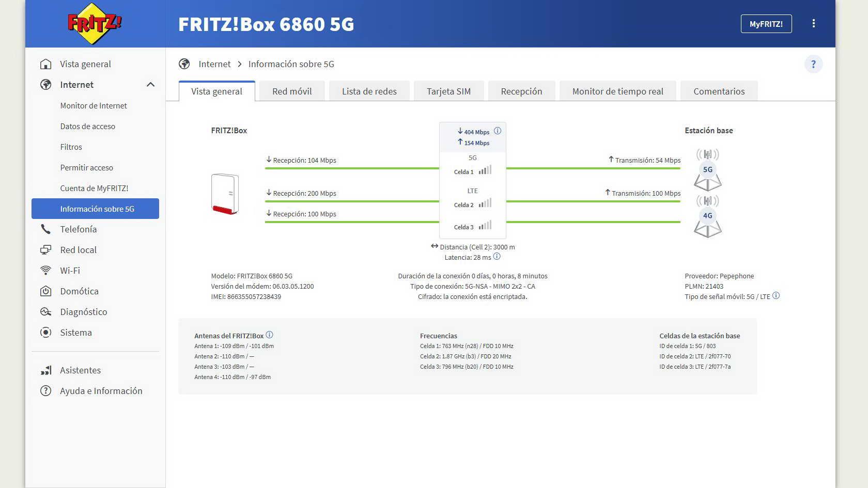Viewport: 868px width, 488px height.
Task: Click the globe icon in the breadcrumb
Action: (184, 64)
